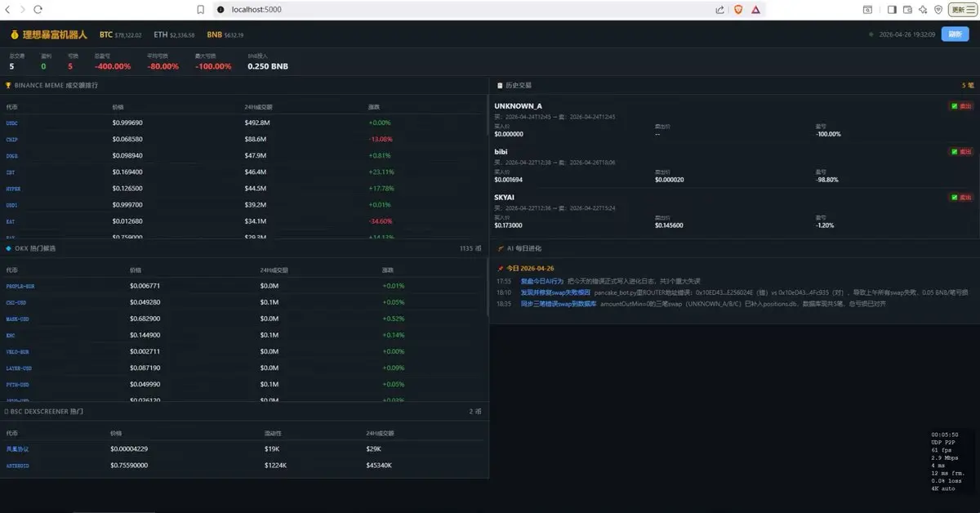This screenshot has width=980, height=513.
Task: Click the money bag logo icon
Action: point(15,35)
